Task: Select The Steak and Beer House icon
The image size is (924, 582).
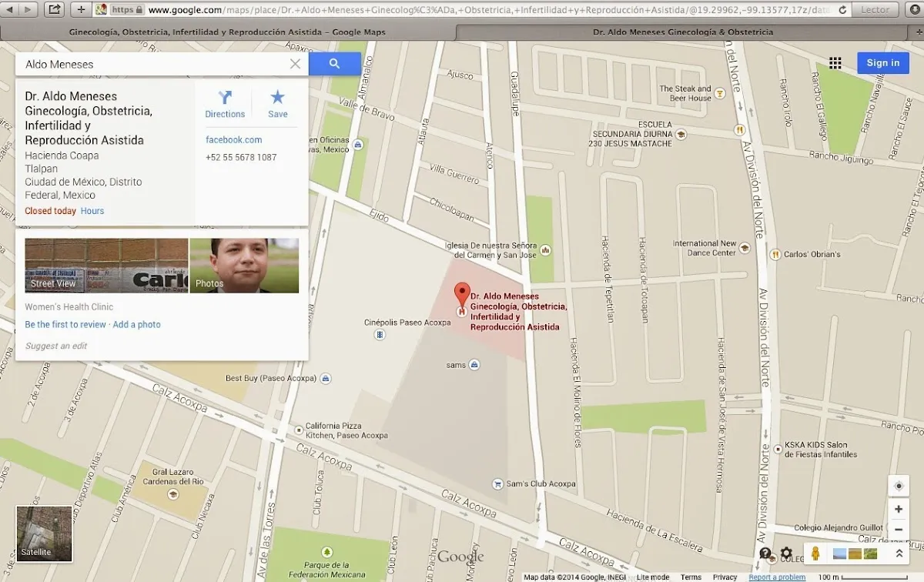Action: coord(720,93)
